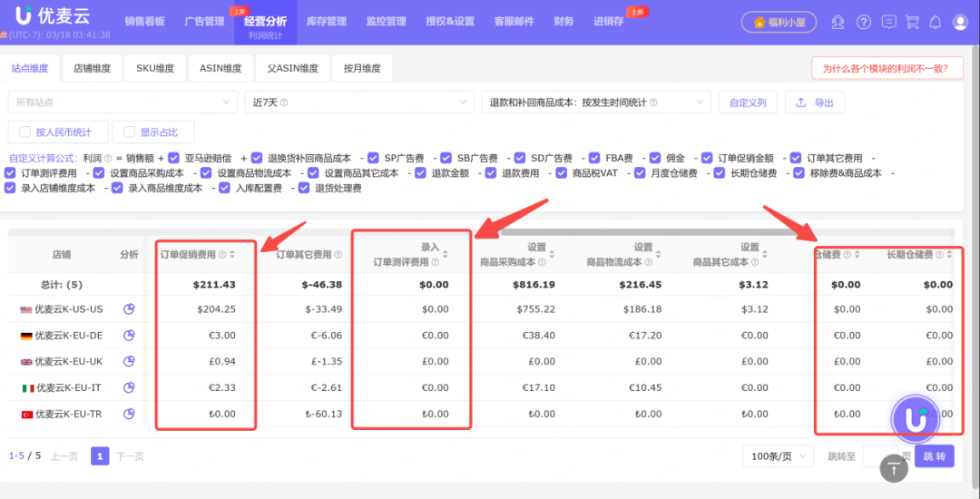980x499 pixels.
Task: Uncheck 月度仓储费 checkbox
Action: (x=640, y=173)
